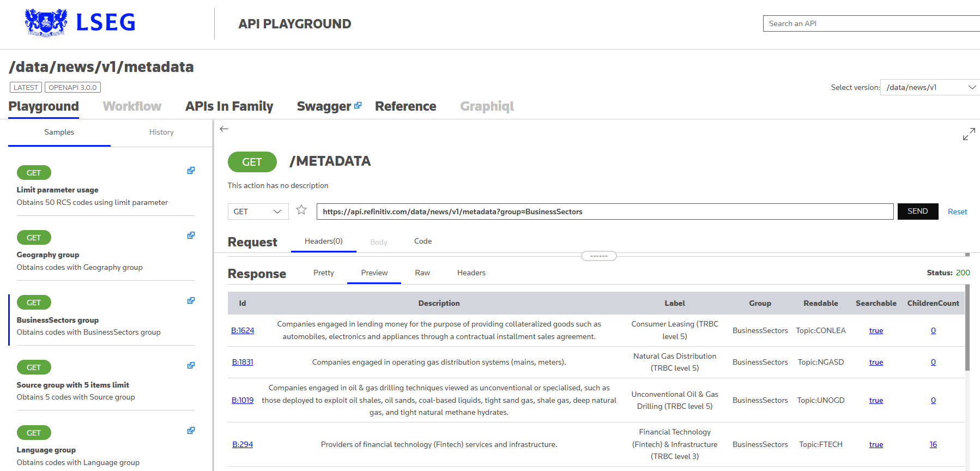Screen dimensions: 980x471
Task: Show the response Headers tab
Action: pos(471,273)
